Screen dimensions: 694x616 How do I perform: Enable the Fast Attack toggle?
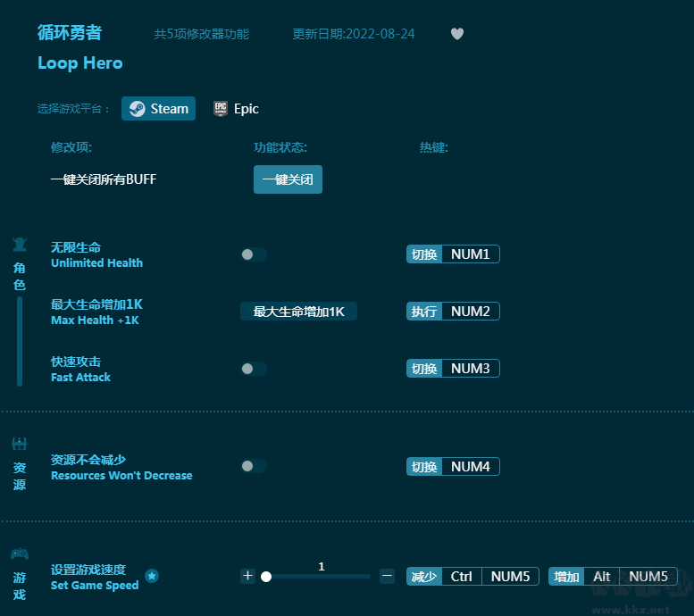click(254, 369)
